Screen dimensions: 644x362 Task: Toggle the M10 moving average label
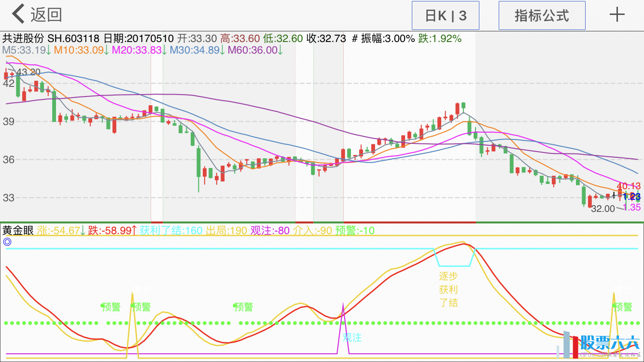(x=79, y=50)
